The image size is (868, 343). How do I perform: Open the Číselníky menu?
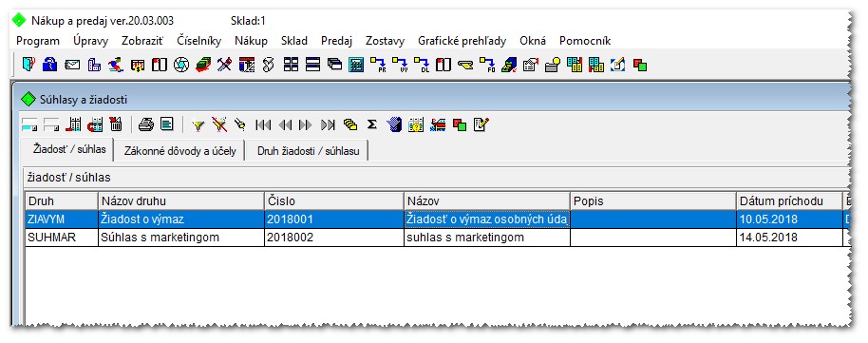(198, 41)
